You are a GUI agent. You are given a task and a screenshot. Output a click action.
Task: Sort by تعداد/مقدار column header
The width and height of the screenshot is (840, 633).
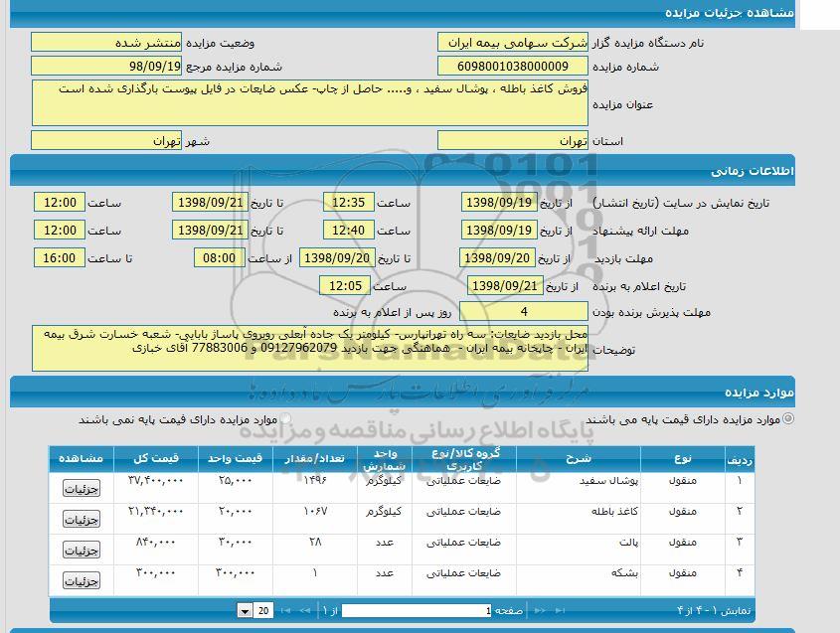315,459
